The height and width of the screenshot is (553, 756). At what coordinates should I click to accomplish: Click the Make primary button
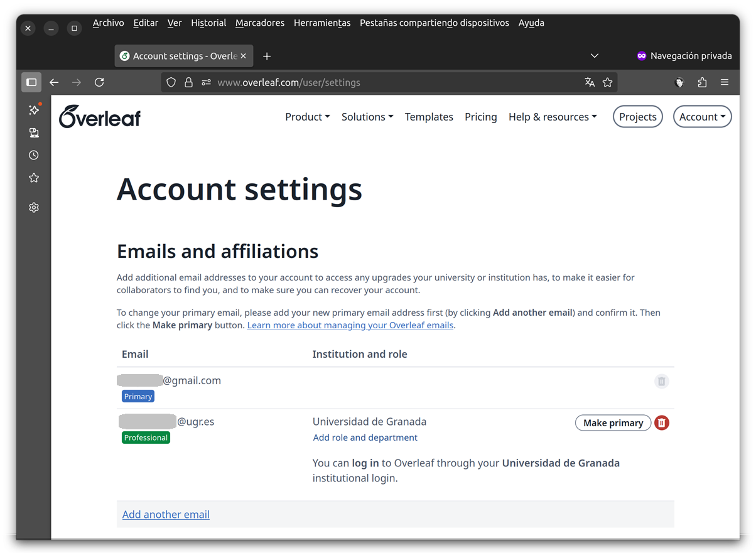[x=613, y=423]
